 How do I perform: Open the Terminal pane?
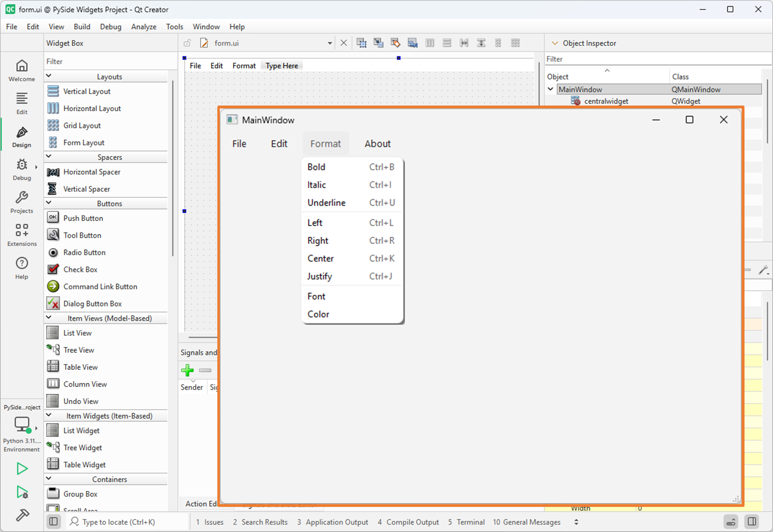pyautogui.click(x=466, y=522)
